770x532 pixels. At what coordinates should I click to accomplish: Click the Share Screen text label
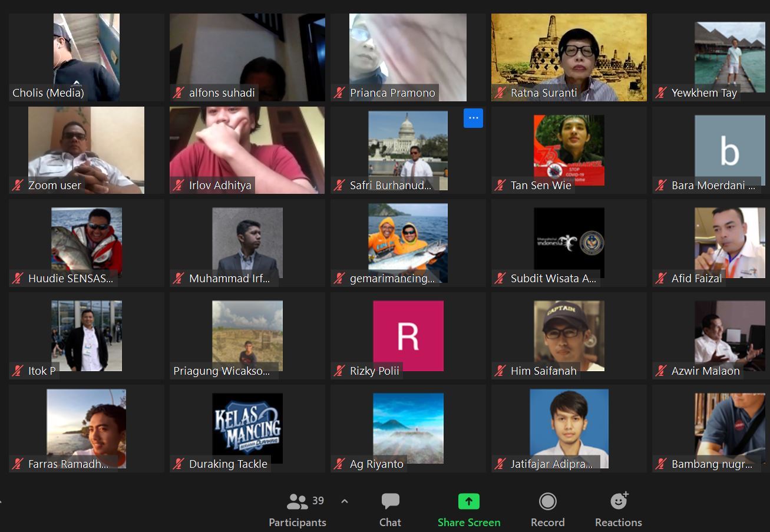[468, 523]
